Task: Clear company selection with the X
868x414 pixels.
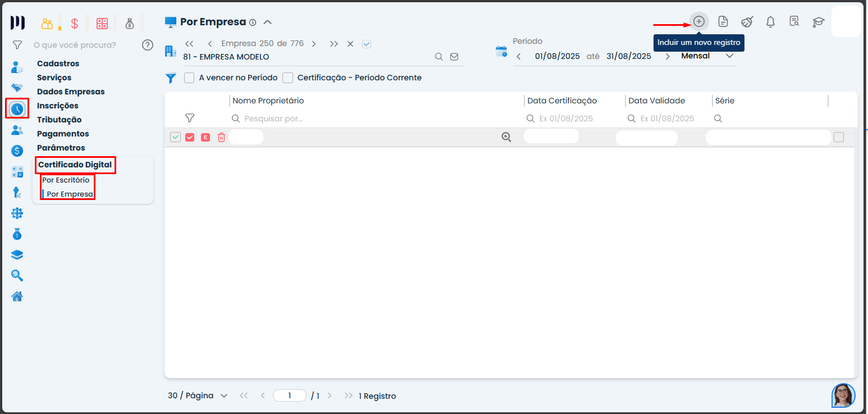Action: tap(350, 44)
